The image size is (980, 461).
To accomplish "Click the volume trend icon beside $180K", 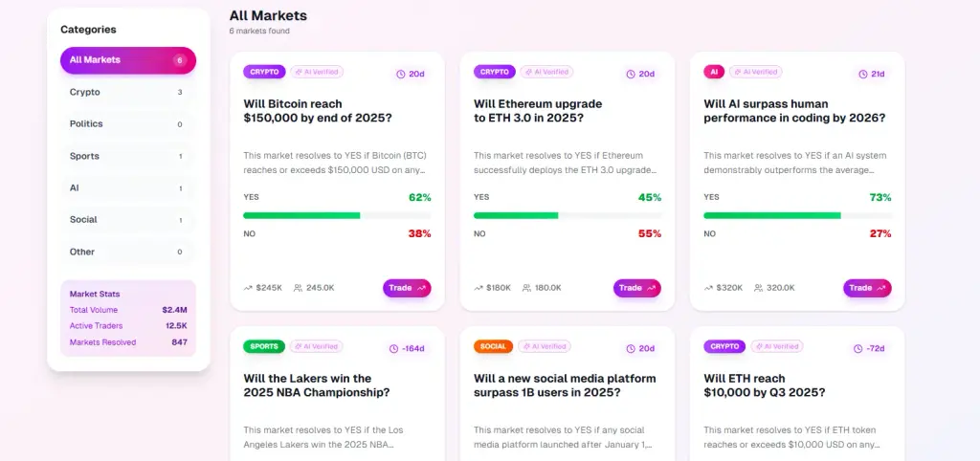I will tap(479, 288).
